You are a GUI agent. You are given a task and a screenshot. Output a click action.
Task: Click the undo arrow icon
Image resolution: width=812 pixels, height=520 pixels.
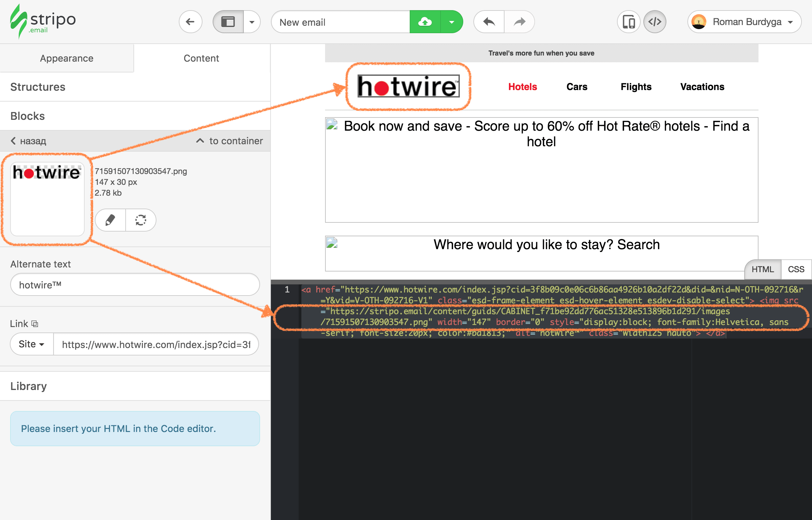tap(489, 22)
